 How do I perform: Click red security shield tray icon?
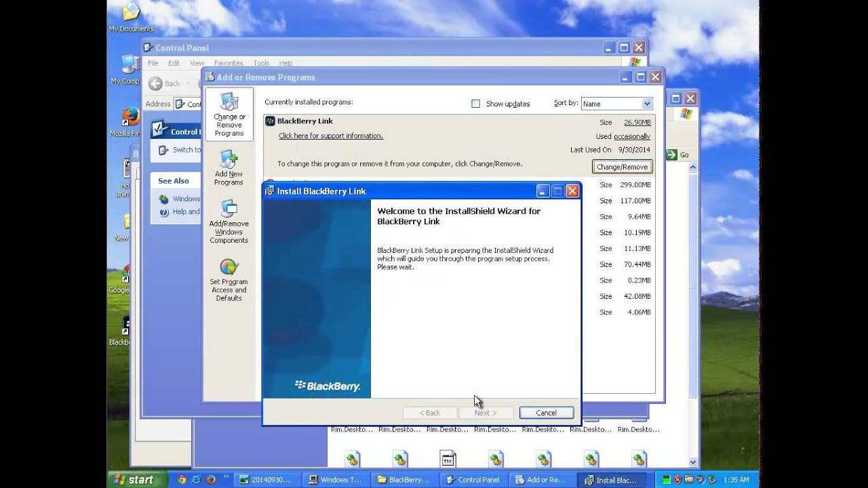[677, 480]
